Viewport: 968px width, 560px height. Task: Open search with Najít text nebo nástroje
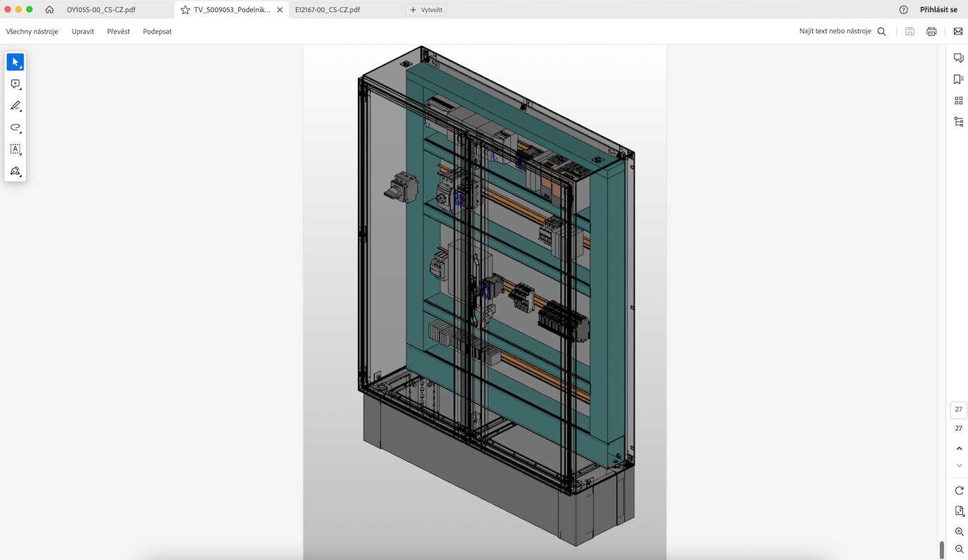[x=881, y=31]
